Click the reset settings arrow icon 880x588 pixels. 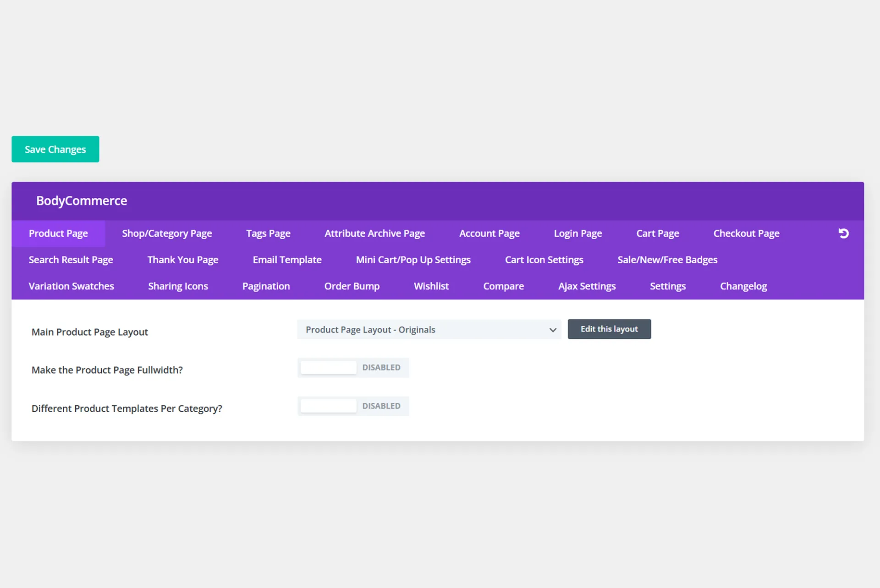(843, 234)
